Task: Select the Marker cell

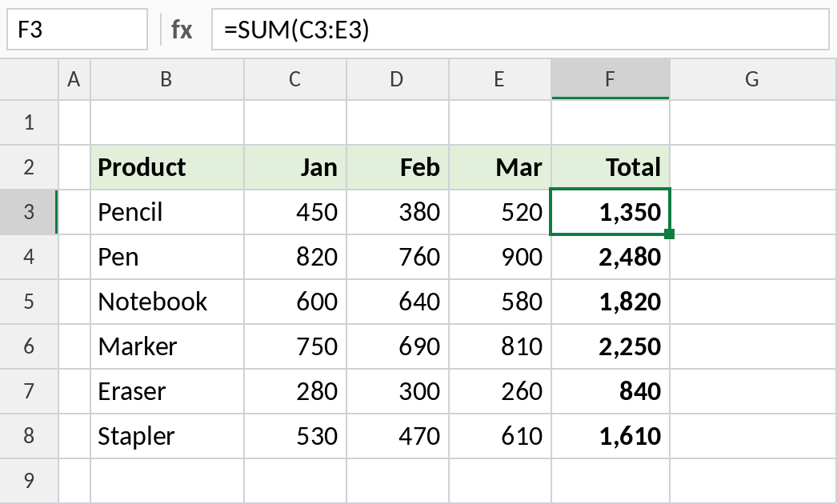Action: click(x=167, y=346)
